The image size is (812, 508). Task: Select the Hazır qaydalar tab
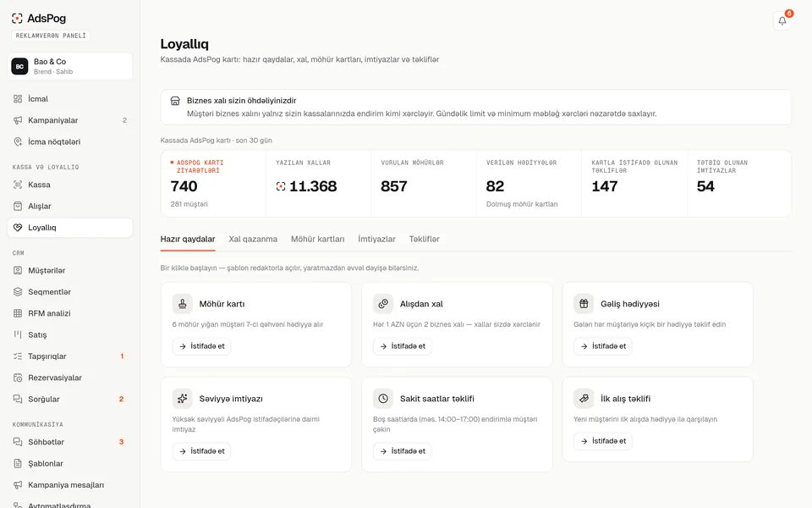tap(188, 239)
